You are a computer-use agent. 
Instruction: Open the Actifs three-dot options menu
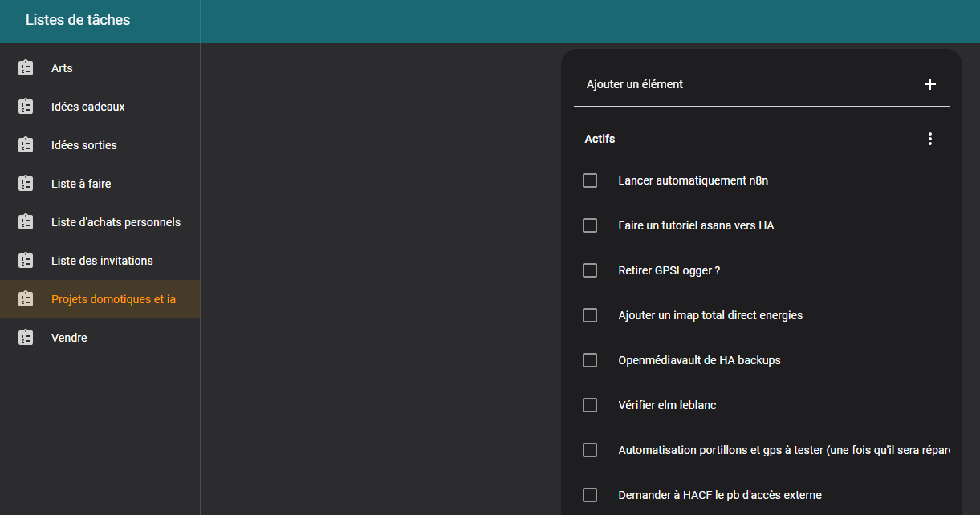point(930,139)
